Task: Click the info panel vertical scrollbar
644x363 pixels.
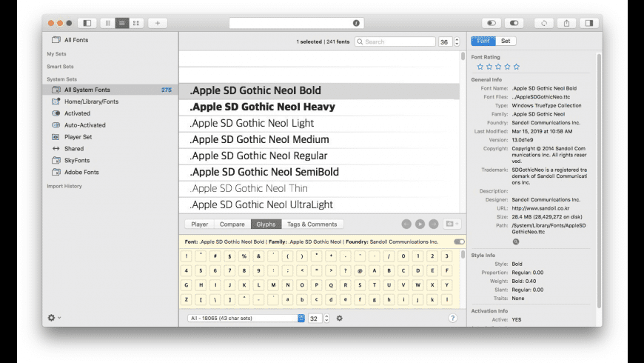Action: point(599,181)
